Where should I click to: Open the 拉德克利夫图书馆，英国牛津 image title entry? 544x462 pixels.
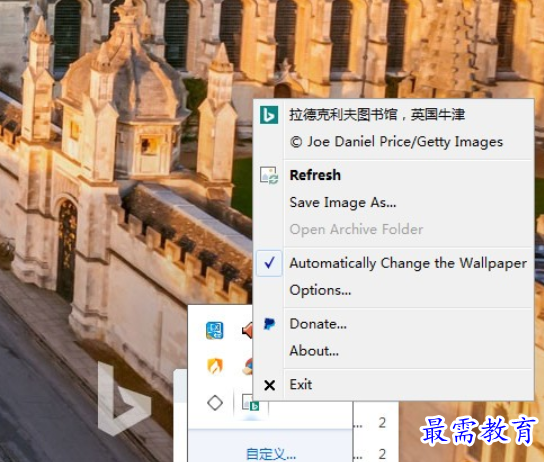click(x=377, y=114)
